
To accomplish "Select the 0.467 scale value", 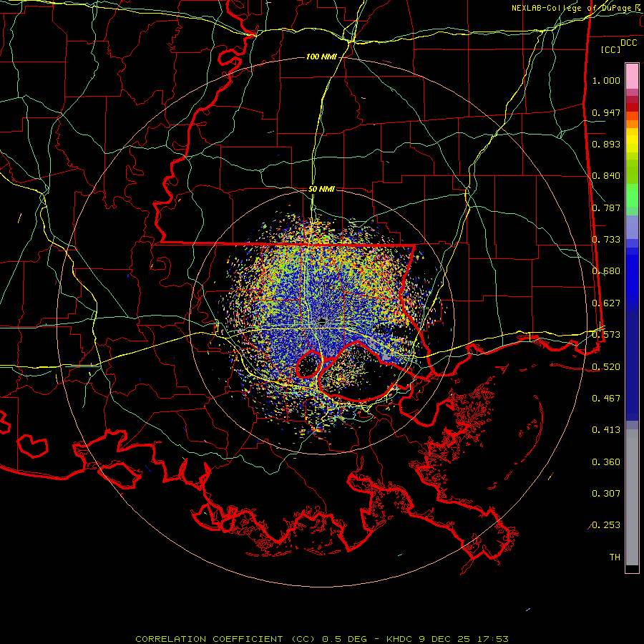I will 606,399.
